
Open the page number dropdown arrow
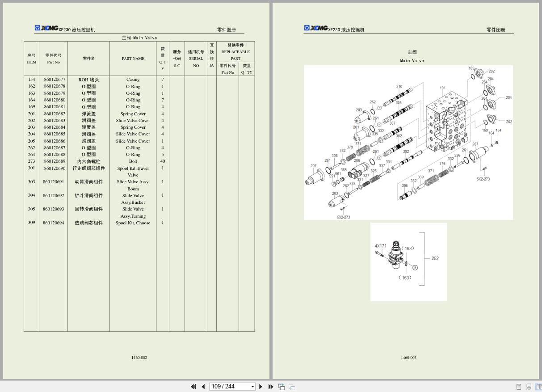tap(252, 387)
